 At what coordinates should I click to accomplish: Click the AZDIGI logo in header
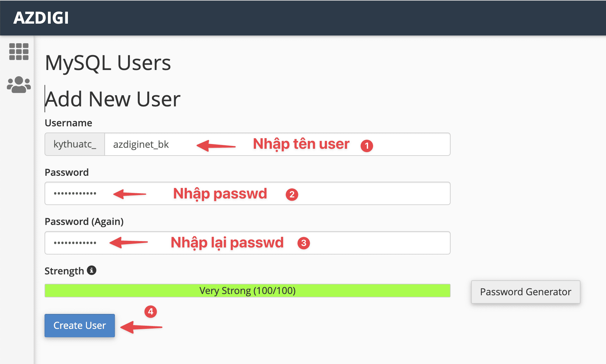pos(41,18)
